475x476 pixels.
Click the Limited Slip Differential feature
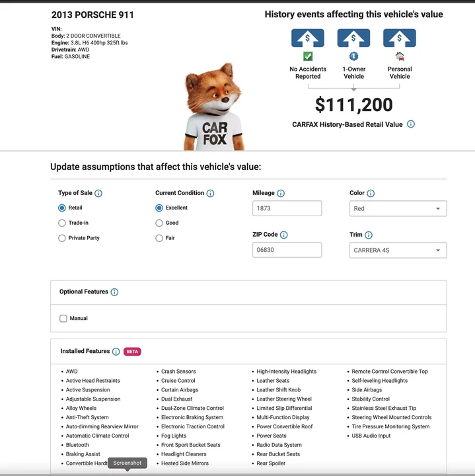click(x=284, y=409)
